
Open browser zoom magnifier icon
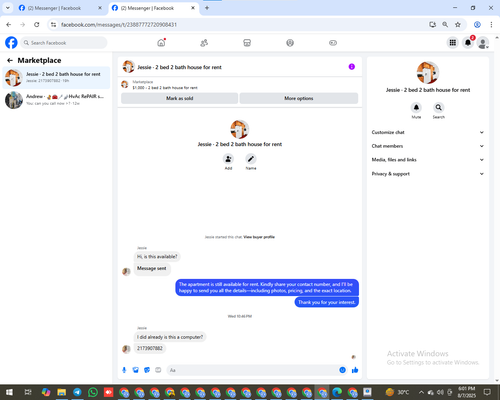[445, 24]
